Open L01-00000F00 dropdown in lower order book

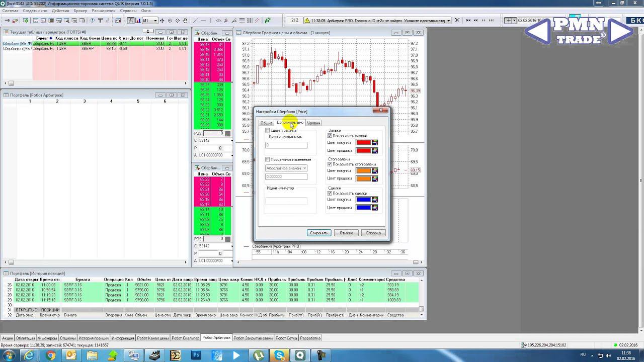[232, 261]
